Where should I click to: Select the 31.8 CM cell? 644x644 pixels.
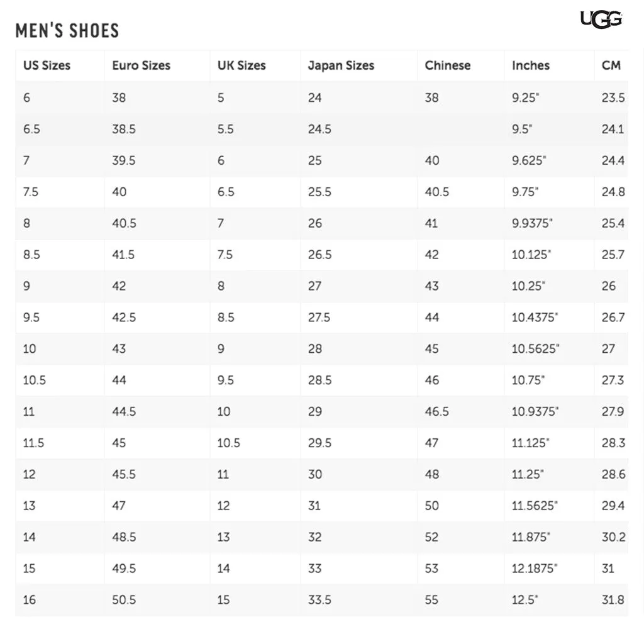pyautogui.click(x=613, y=599)
